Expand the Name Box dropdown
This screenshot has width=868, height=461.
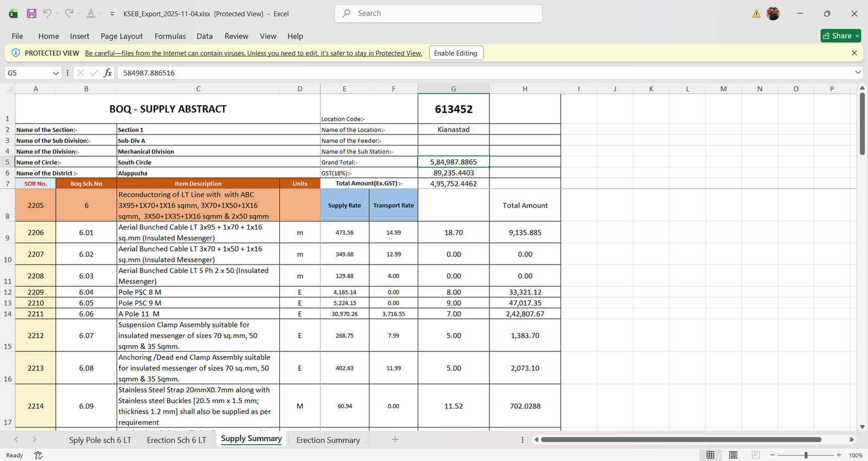click(56, 73)
